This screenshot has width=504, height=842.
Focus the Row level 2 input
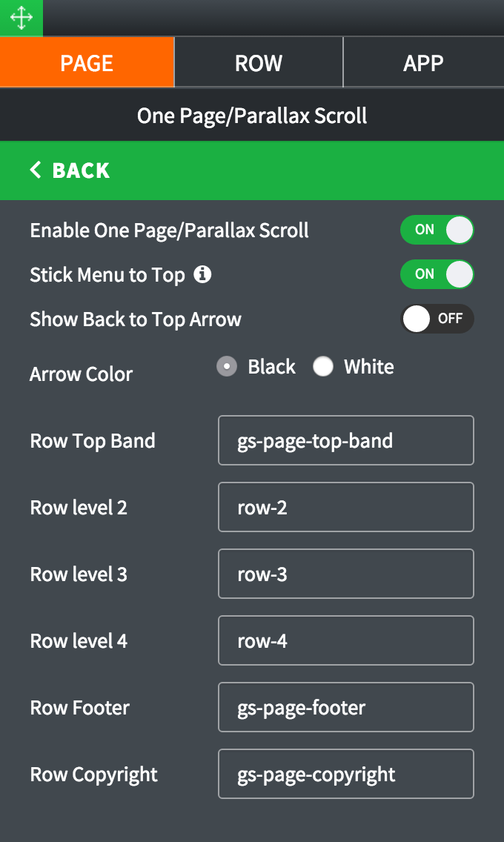(x=345, y=507)
